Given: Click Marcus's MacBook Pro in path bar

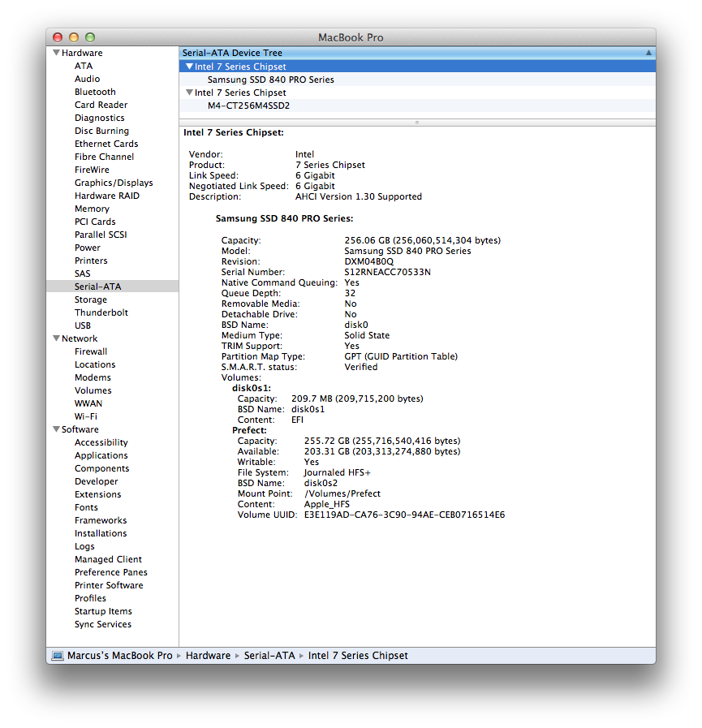Looking at the screenshot, I should [120, 656].
